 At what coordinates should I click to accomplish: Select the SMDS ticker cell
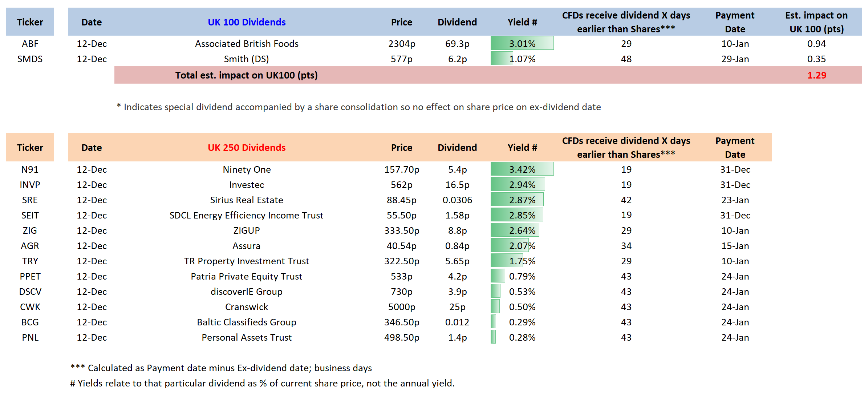point(30,59)
